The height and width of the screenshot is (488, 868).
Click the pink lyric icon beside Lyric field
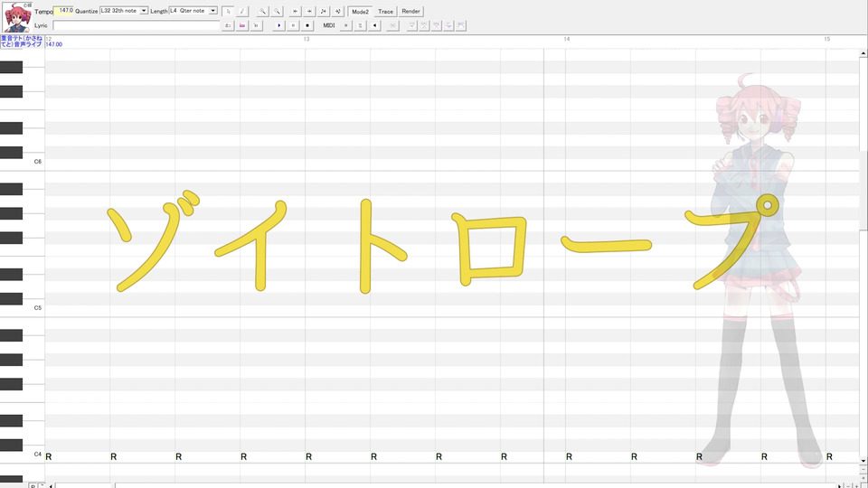[242, 25]
